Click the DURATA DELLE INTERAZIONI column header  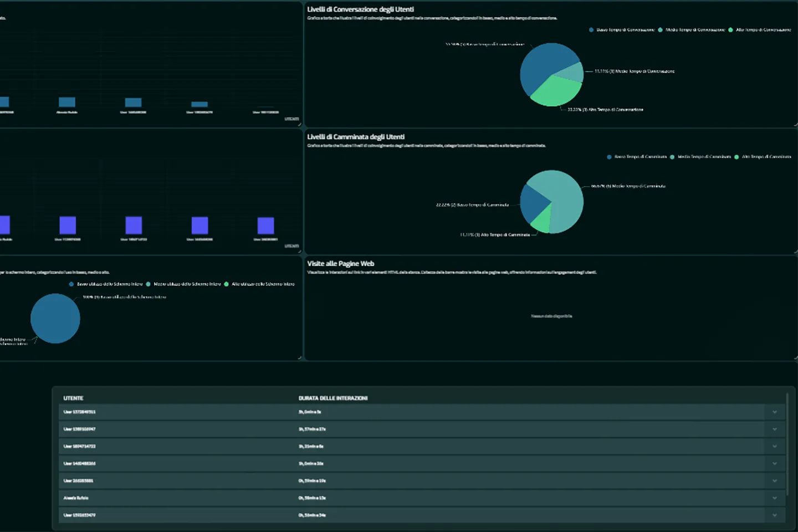click(332, 398)
